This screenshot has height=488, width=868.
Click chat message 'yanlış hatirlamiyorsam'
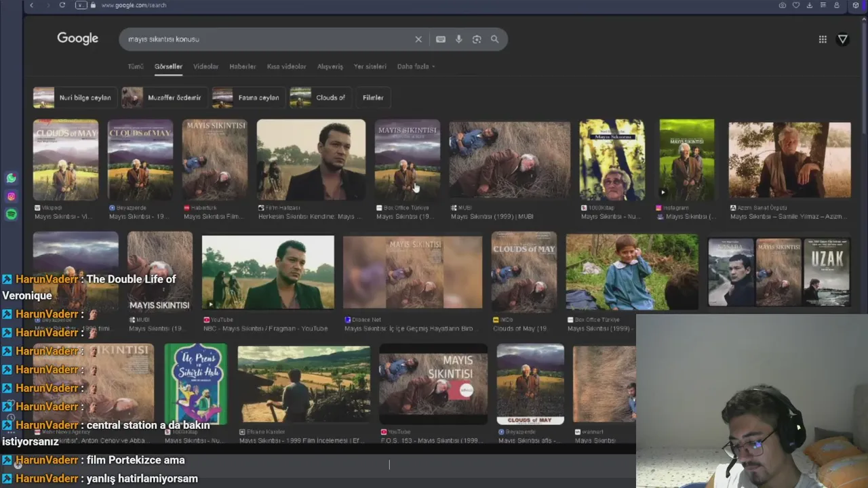(142, 479)
